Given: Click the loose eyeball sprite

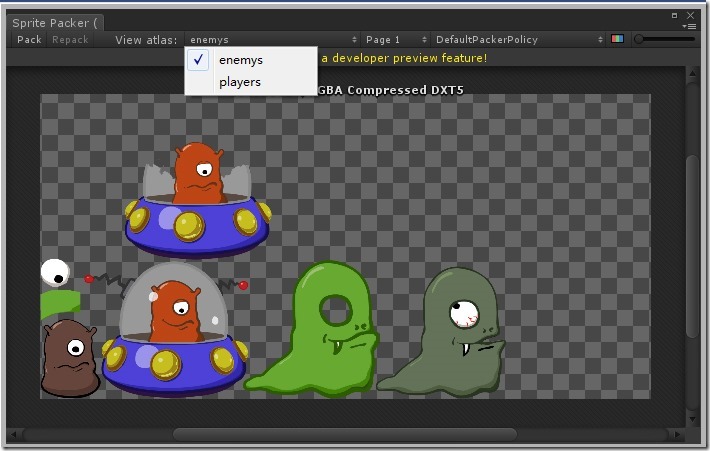Looking at the screenshot, I should pos(55,273).
